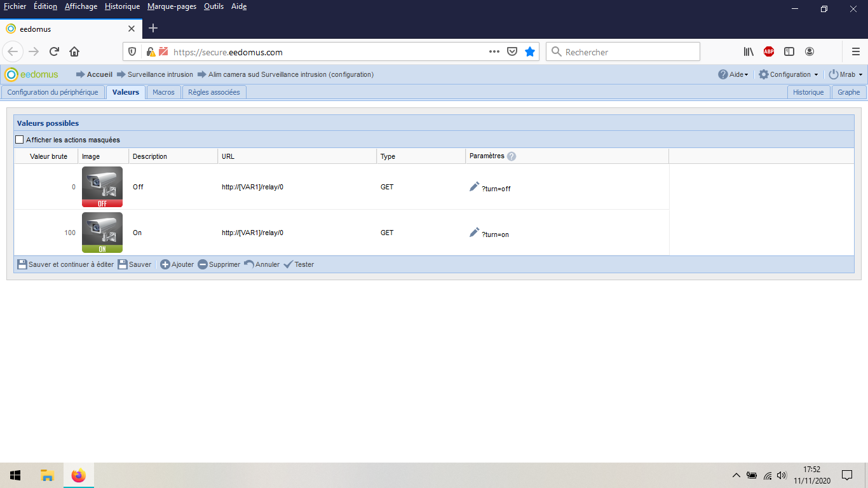Open Windows notification center
Viewport: 868px width, 488px height.
(846, 475)
